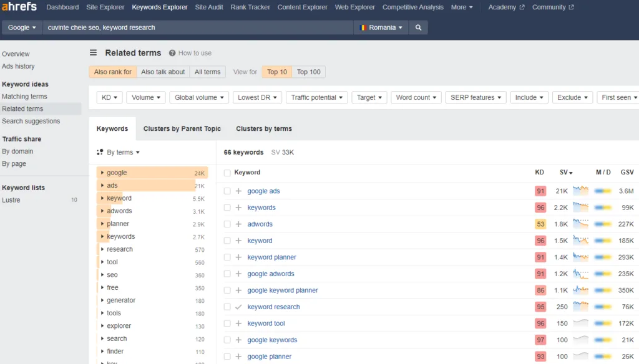
Task: Select the All terms button
Action: (207, 72)
